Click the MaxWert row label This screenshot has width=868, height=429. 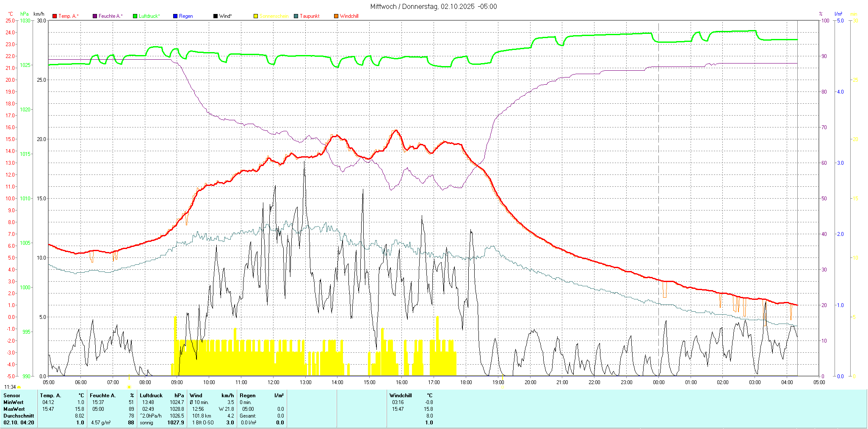tap(14, 409)
